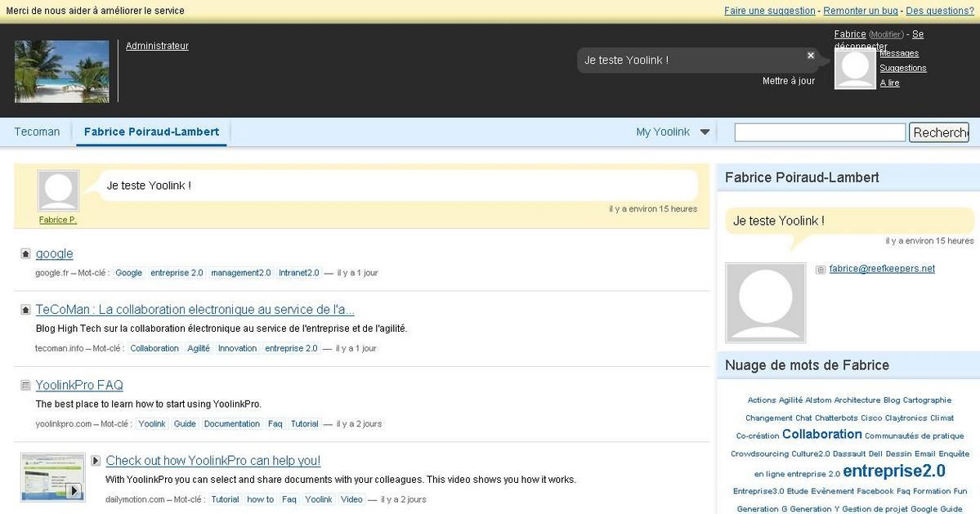Screen dimensions: 980x514
Task: Select the Fabrice Poiraud-Lambert tab
Action: coord(151,132)
